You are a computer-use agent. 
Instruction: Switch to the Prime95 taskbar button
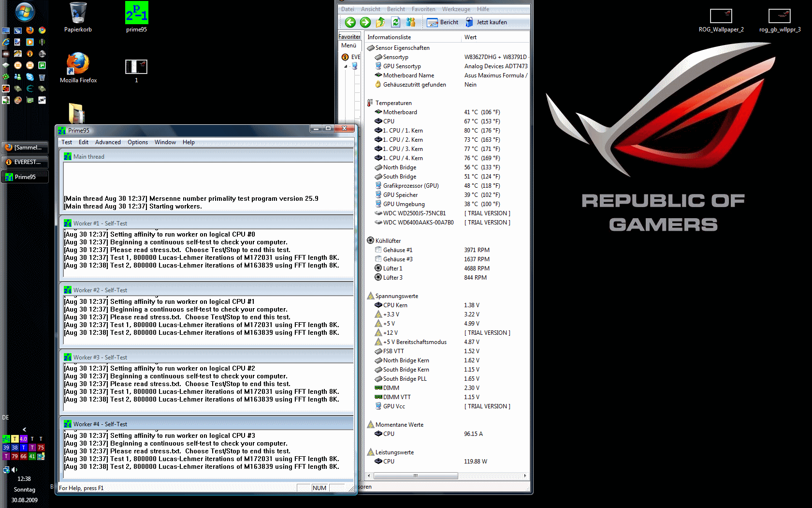25,177
